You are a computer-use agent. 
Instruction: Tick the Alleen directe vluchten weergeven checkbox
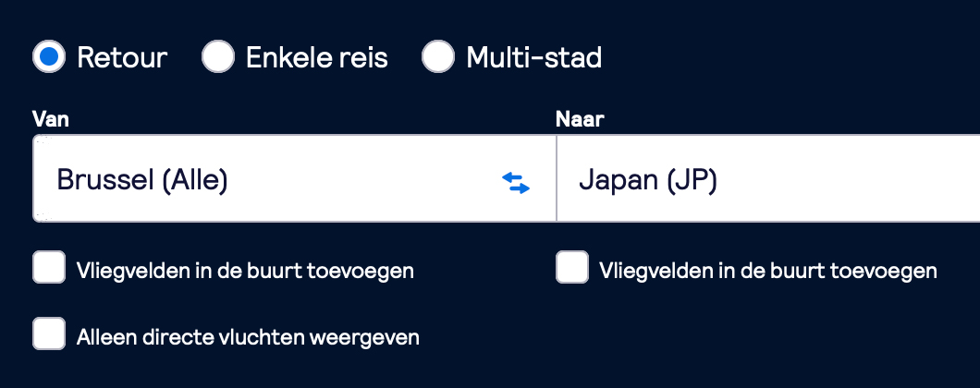[x=49, y=333]
